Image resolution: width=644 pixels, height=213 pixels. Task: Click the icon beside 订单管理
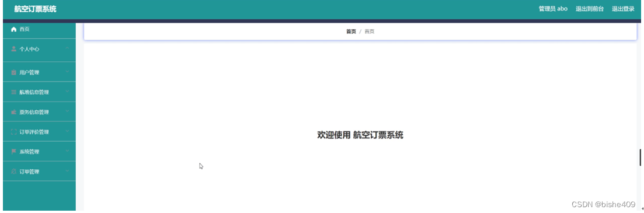tap(13, 172)
